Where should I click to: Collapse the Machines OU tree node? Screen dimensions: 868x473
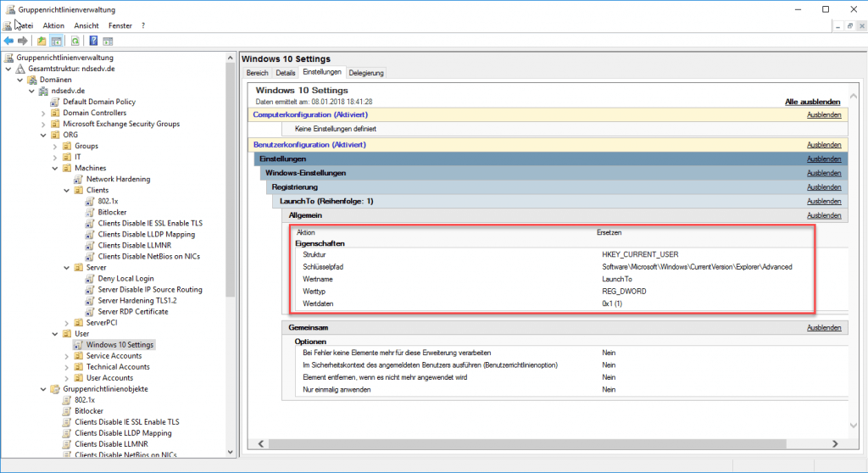click(x=55, y=168)
